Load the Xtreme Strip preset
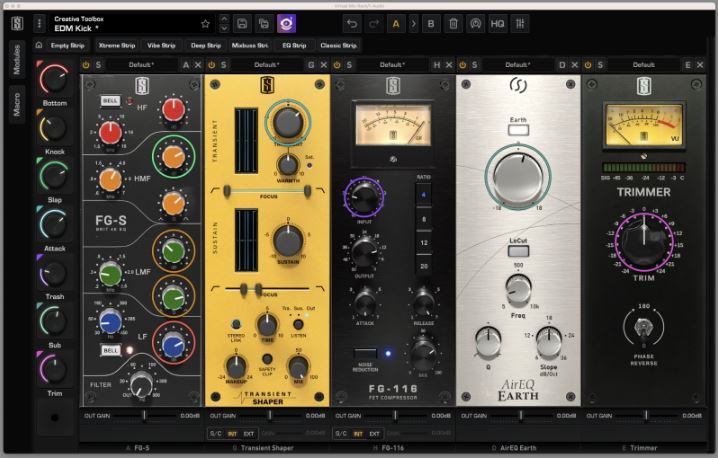 (x=117, y=45)
